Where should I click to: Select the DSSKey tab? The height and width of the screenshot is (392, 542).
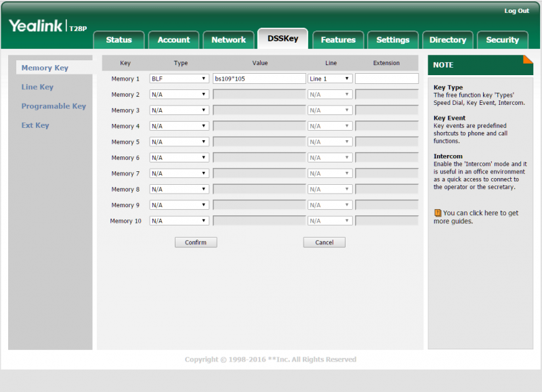tap(283, 39)
